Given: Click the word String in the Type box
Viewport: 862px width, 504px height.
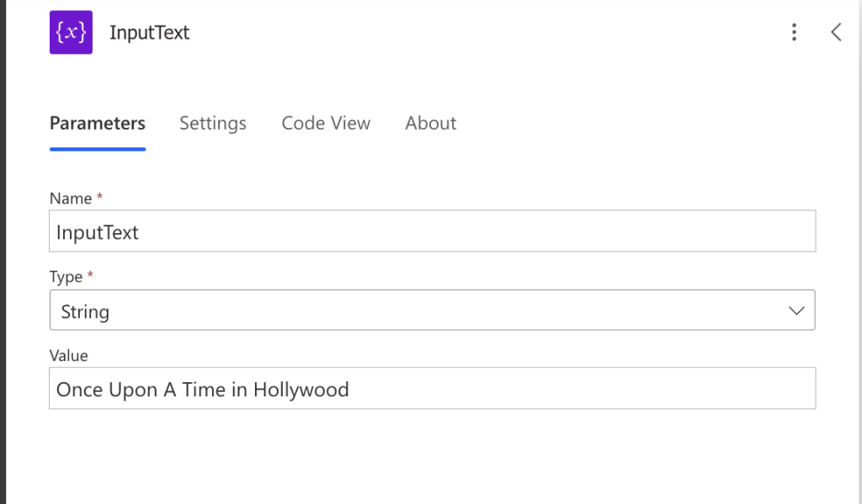Looking at the screenshot, I should [85, 312].
